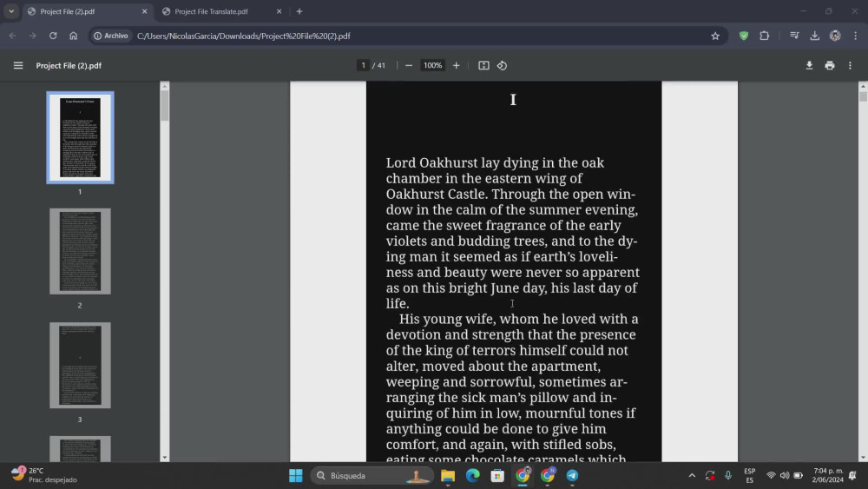Viewport: 868px width, 489px height.
Task: Select page 3 thumbnail
Action: click(x=80, y=366)
